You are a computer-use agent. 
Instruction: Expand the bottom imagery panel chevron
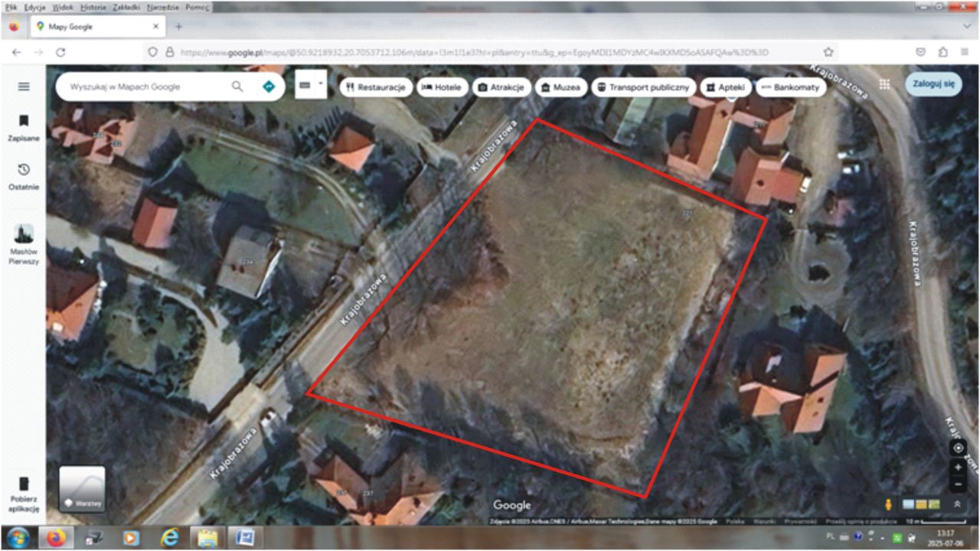(x=956, y=504)
